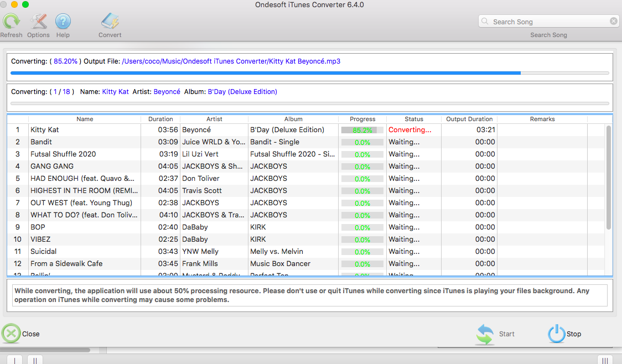Screen dimensions: 622x364
Task: Click the Frank Mills artist cell
Action: pos(200,264)
